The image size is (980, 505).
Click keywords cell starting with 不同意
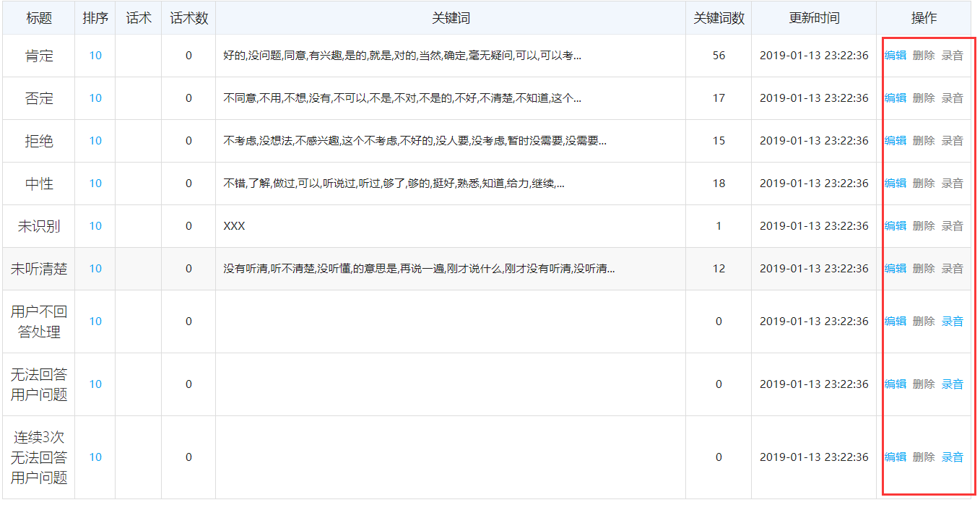tap(402, 98)
